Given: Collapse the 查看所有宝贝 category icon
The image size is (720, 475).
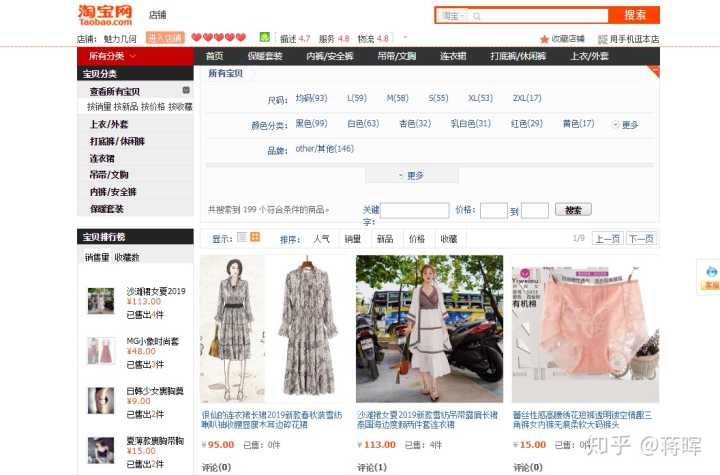Looking at the screenshot, I should point(186,90).
